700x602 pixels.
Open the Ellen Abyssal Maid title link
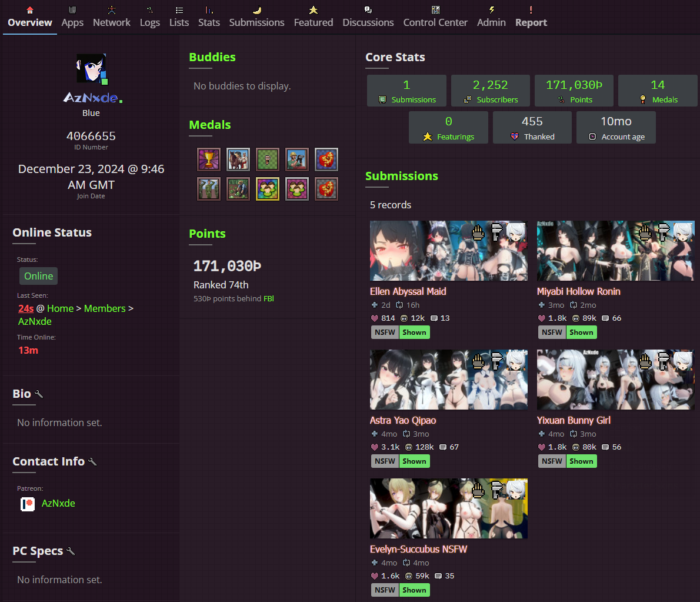pos(408,292)
